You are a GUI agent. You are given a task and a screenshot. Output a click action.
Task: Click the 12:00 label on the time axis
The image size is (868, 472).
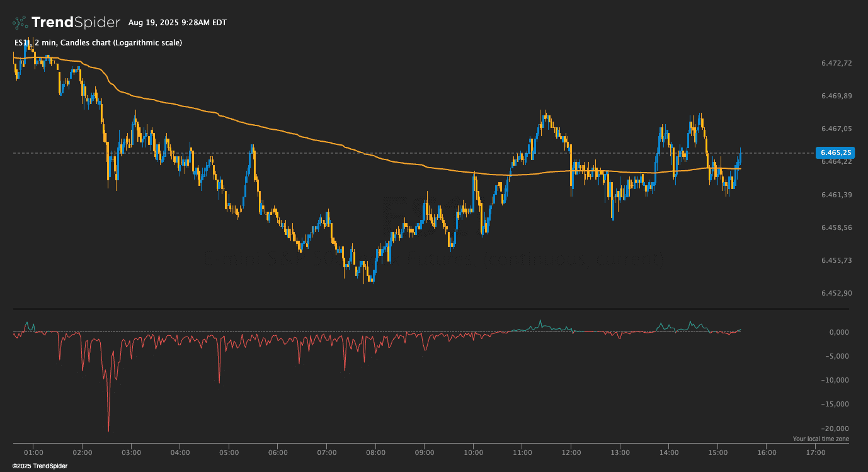pos(572,452)
